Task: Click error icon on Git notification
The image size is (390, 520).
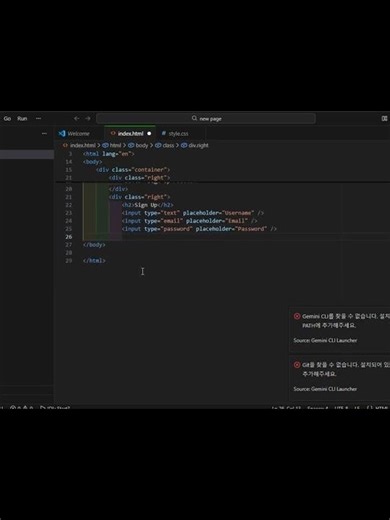Action: 297,365
